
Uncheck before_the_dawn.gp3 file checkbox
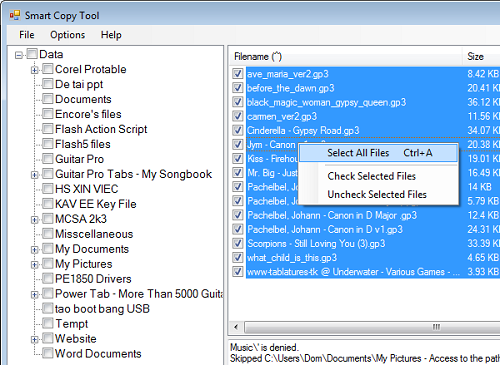point(238,88)
